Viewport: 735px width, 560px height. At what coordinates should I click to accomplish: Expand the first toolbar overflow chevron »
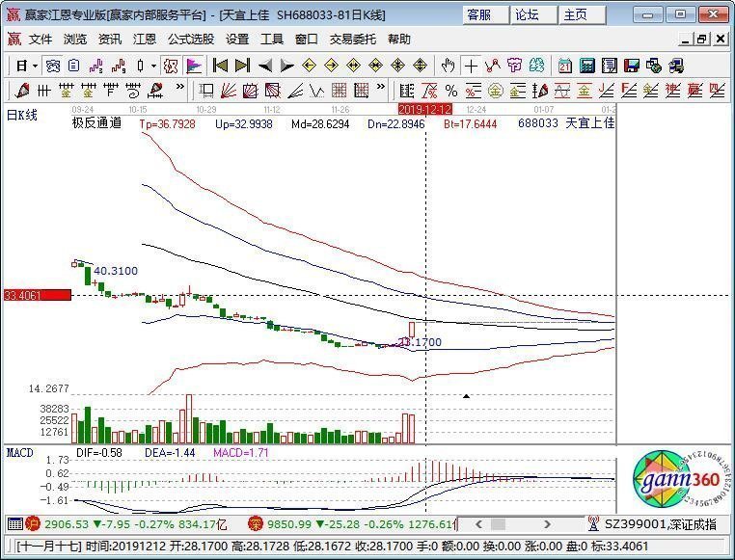180,87
